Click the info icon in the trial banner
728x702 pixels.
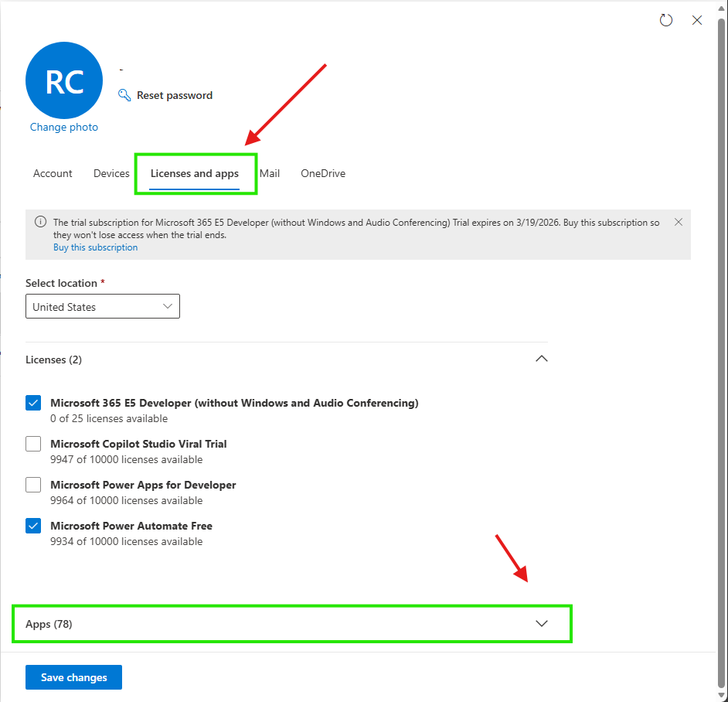pos(40,222)
